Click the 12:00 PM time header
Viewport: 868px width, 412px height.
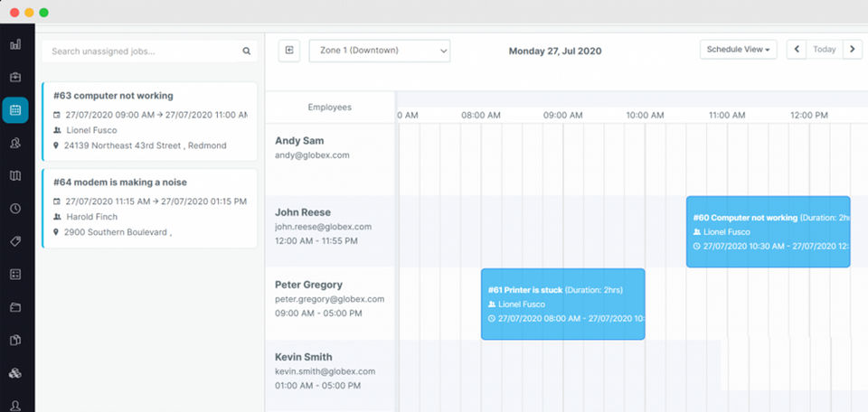point(808,115)
